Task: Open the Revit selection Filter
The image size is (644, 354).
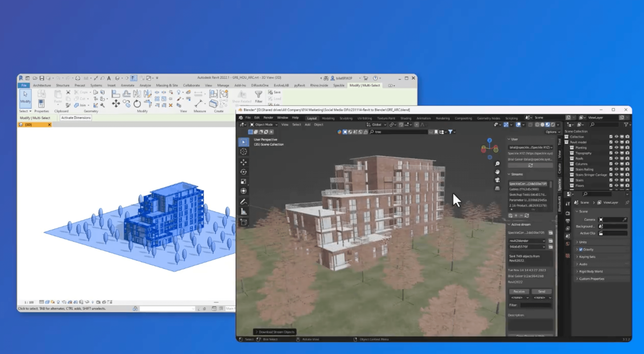Action: [258, 97]
